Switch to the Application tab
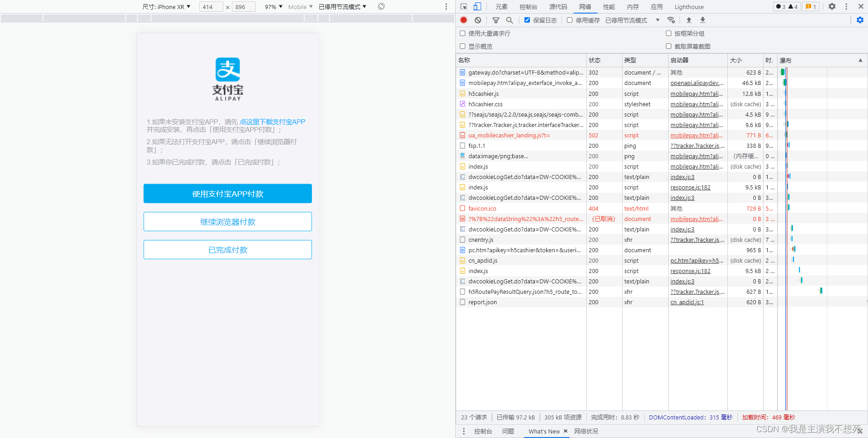This screenshot has width=868, height=438. pyautogui.click(x=657, y=7)
